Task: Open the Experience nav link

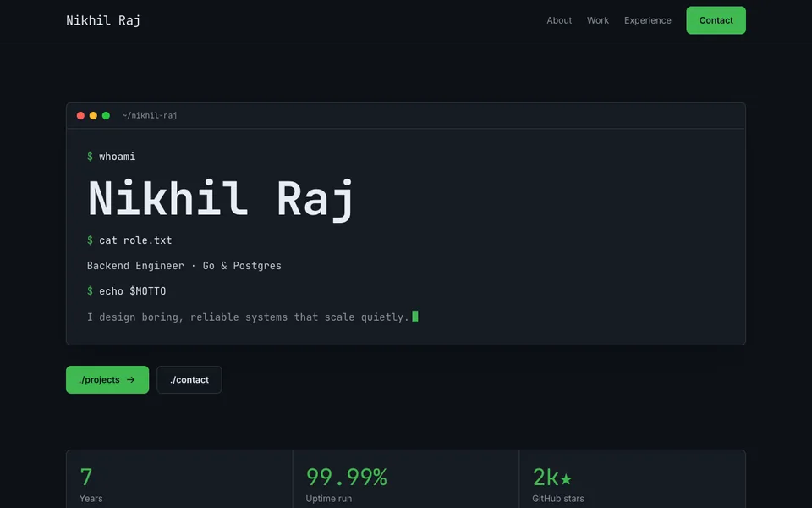Action: (x=647, y=20)
